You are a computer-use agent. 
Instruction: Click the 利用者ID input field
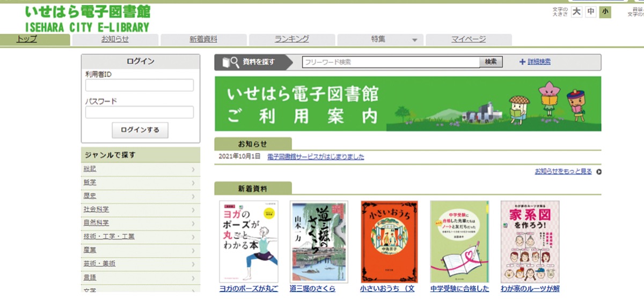[140, 85]
